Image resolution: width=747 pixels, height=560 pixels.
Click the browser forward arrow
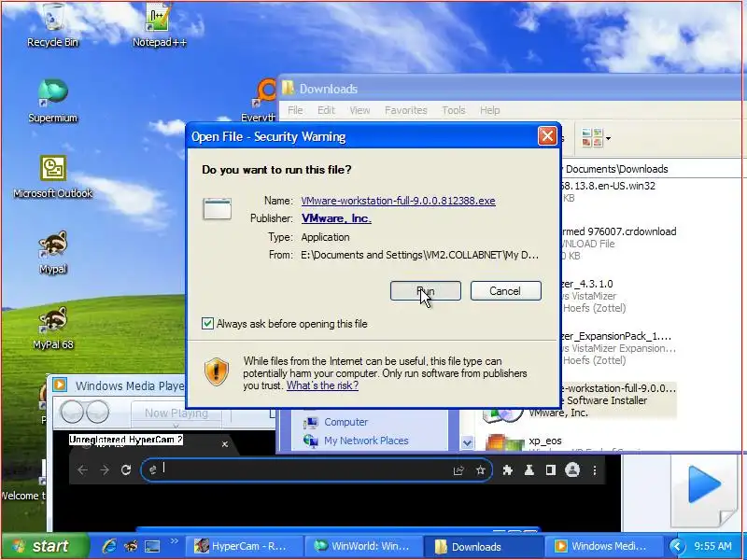[105, 470]
